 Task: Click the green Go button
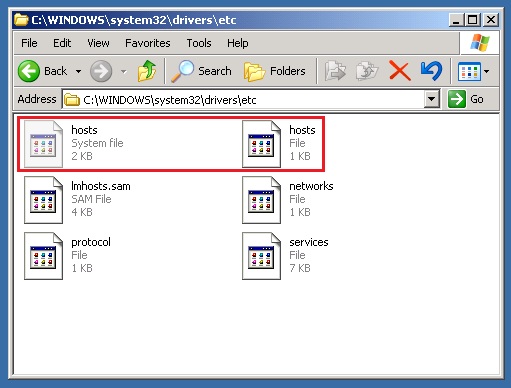coord(466,99)
